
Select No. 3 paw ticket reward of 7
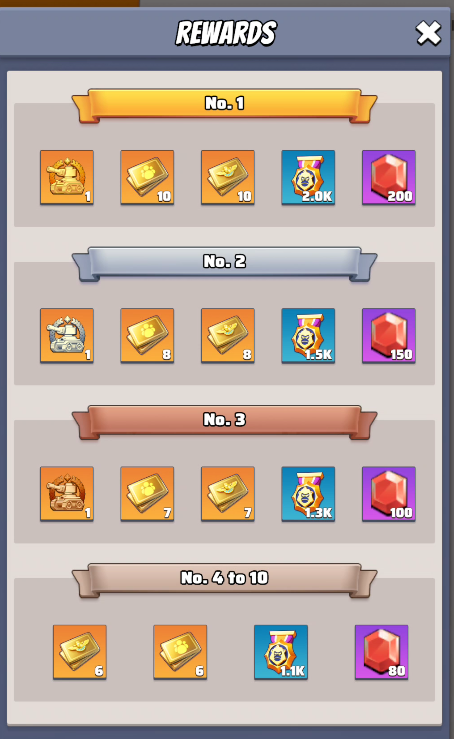[x=147, y=494]
